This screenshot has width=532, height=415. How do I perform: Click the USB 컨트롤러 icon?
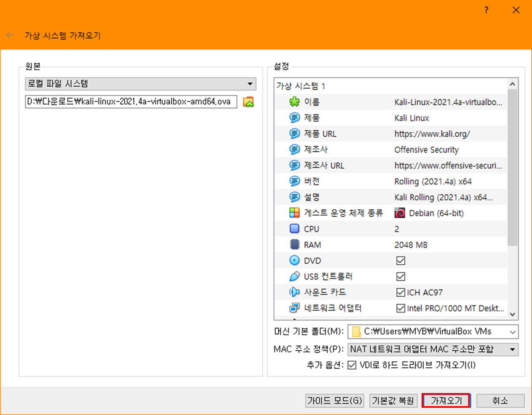(x=294, y=276)
